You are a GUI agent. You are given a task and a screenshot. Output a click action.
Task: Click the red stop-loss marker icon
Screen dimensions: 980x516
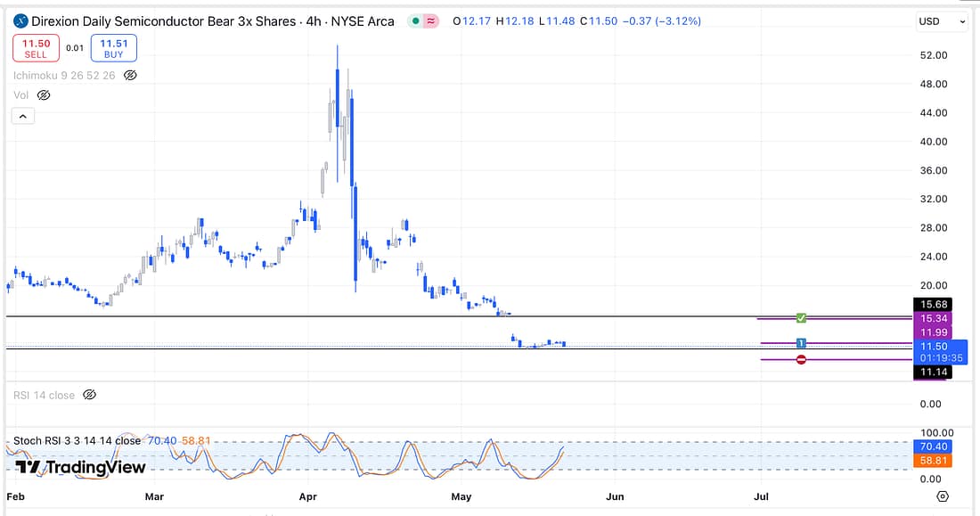point(801,359)
